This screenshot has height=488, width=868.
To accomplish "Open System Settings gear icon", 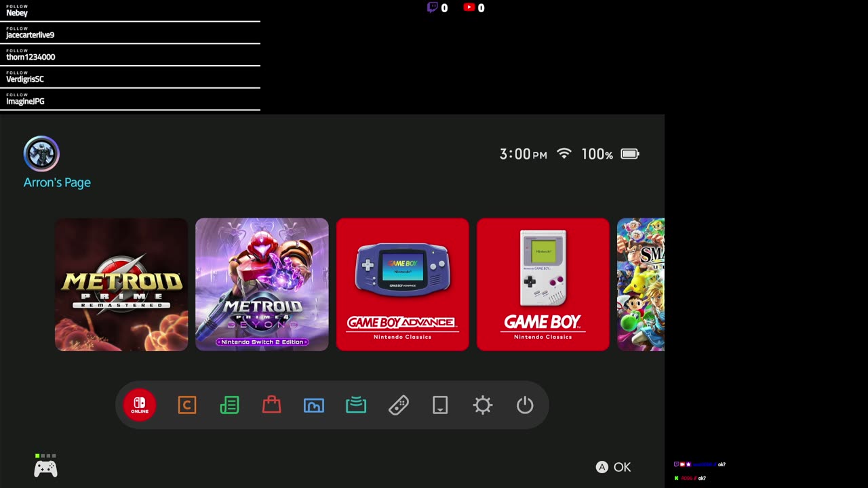I will [483, 405].
